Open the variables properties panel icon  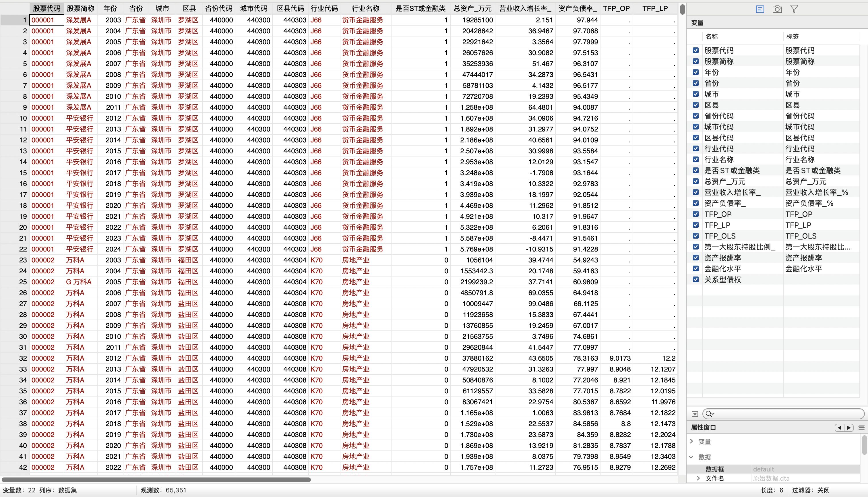pos(759,9)
